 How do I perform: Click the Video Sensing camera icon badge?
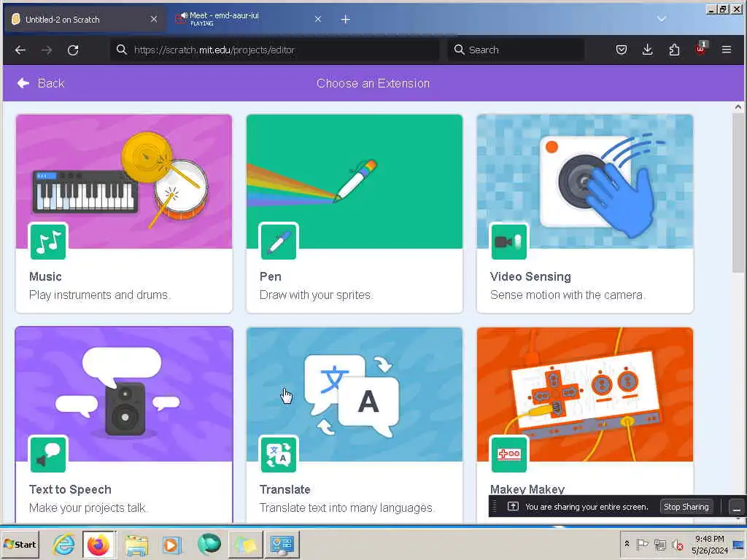click(x=508, y=242)
